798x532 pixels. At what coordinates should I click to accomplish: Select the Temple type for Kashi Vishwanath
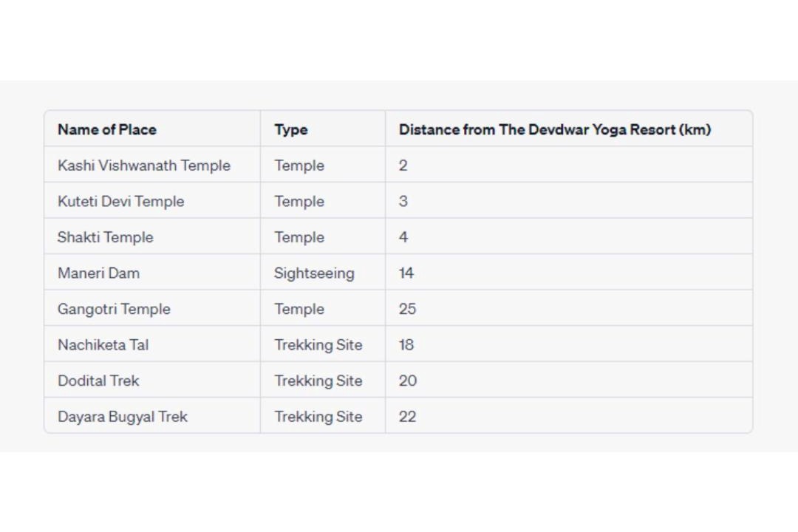click(x=299, y=166)
